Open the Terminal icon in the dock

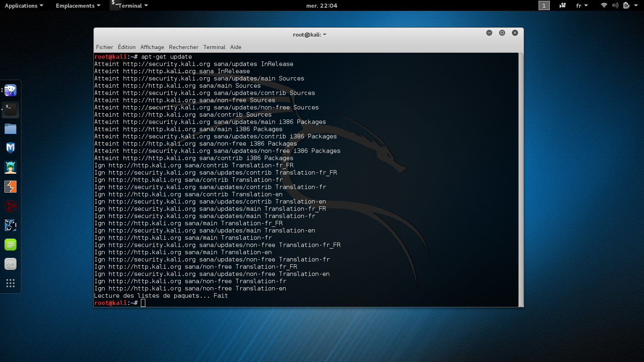point(10,109)
